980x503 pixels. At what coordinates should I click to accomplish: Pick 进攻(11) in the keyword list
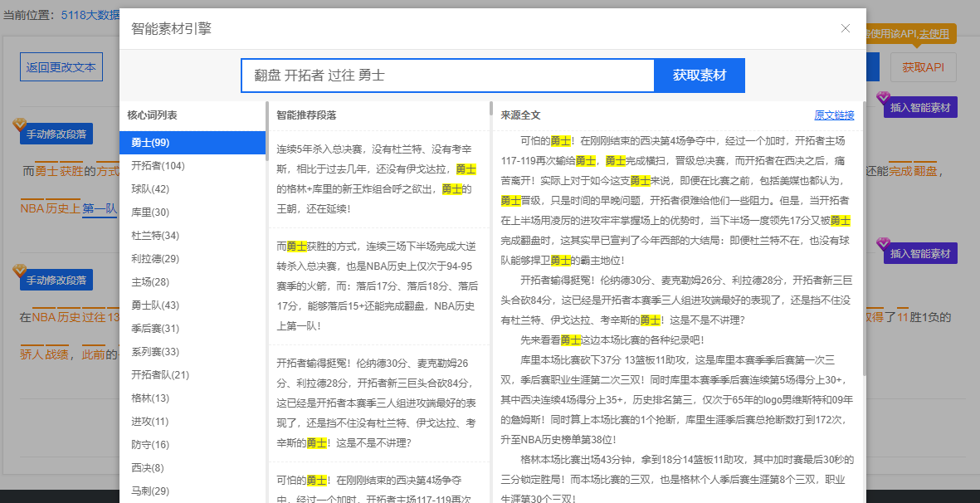tap(193, 421)
